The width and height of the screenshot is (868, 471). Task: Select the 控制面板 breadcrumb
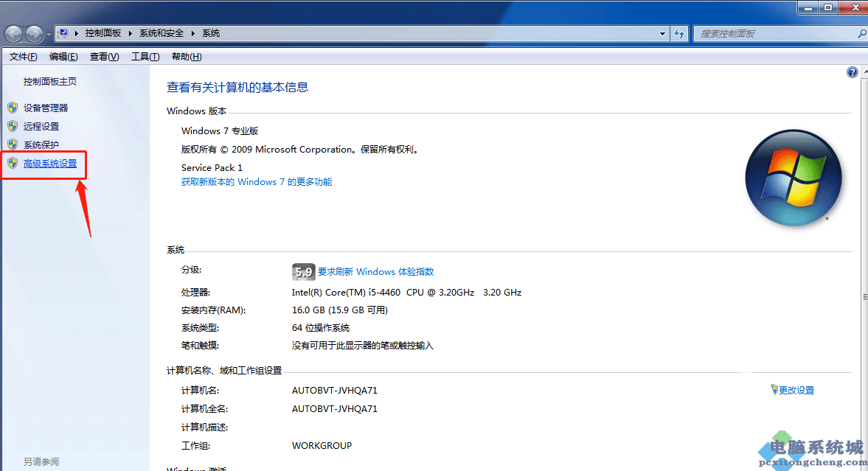coord(103,33)
